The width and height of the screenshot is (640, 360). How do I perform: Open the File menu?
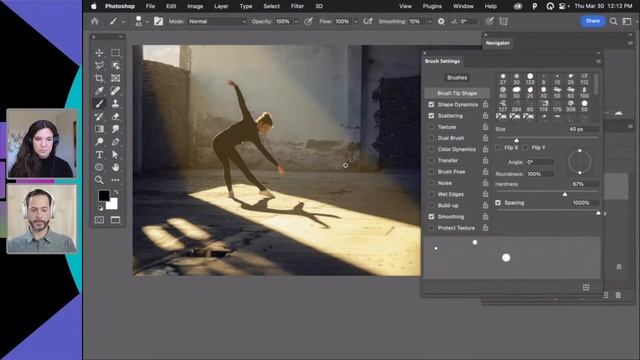(x=150, y=6)
